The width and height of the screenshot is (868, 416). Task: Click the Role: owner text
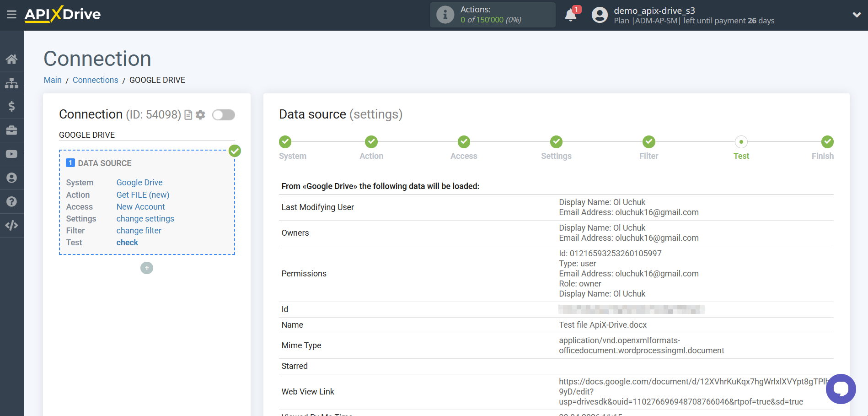point(580,284)
